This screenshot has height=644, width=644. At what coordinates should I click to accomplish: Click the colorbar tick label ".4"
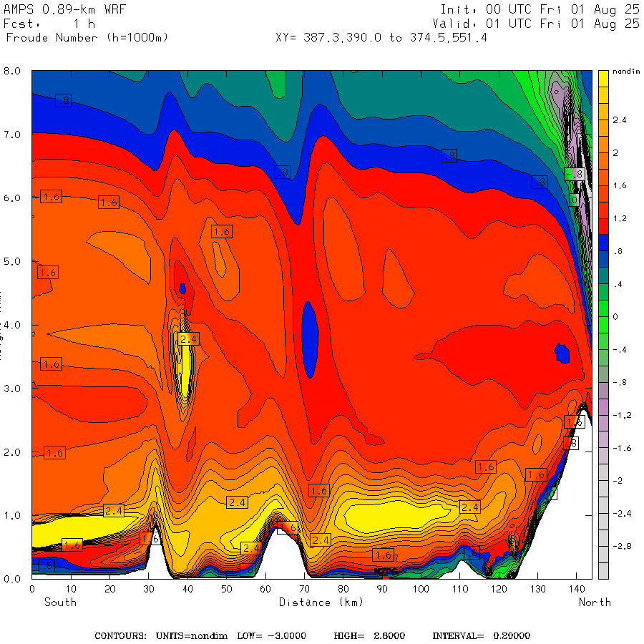[618, 284]
